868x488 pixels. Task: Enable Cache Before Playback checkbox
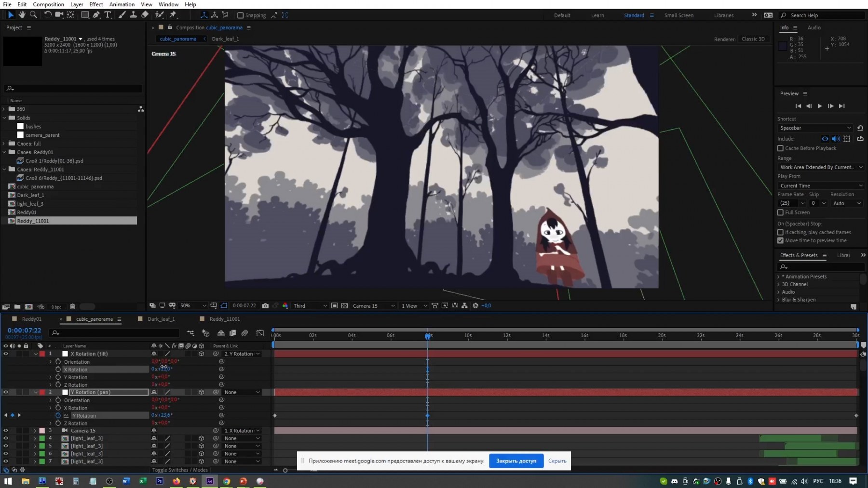[x=780, y=148]
